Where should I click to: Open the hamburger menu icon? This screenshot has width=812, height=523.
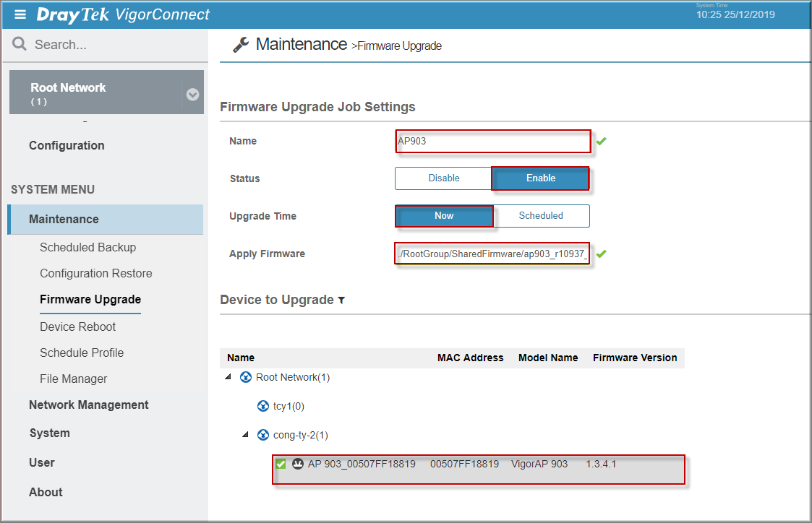(20, 14)
